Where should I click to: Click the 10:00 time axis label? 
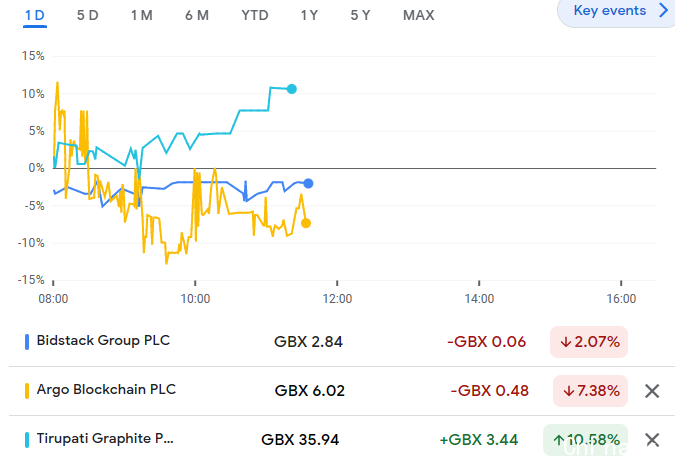195,299
